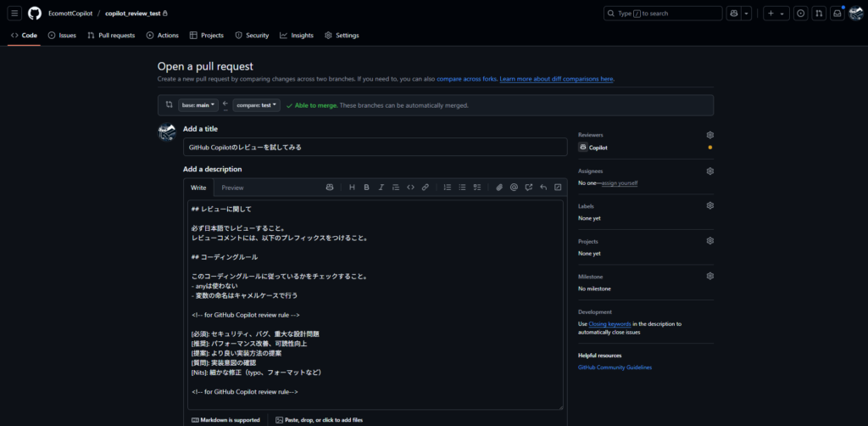Toggle bold formatting icon

pos(366,188)
